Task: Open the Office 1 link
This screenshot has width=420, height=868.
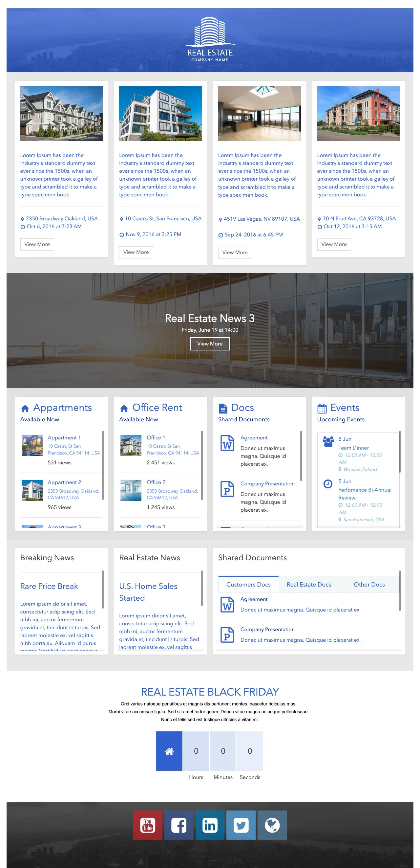Action: [156, 437]
